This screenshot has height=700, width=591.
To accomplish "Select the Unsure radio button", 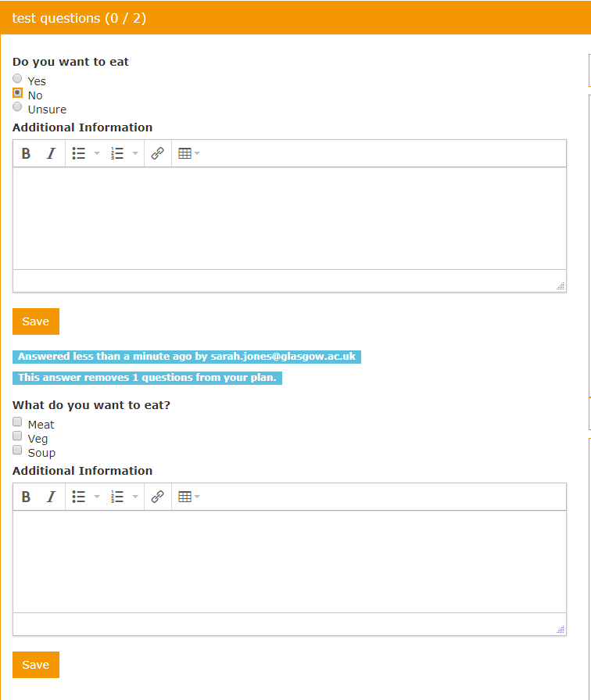I will click(x=17, y=106).
